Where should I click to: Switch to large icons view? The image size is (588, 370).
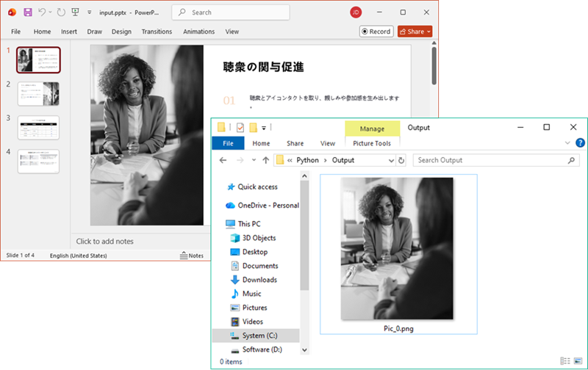coord(578,361)
